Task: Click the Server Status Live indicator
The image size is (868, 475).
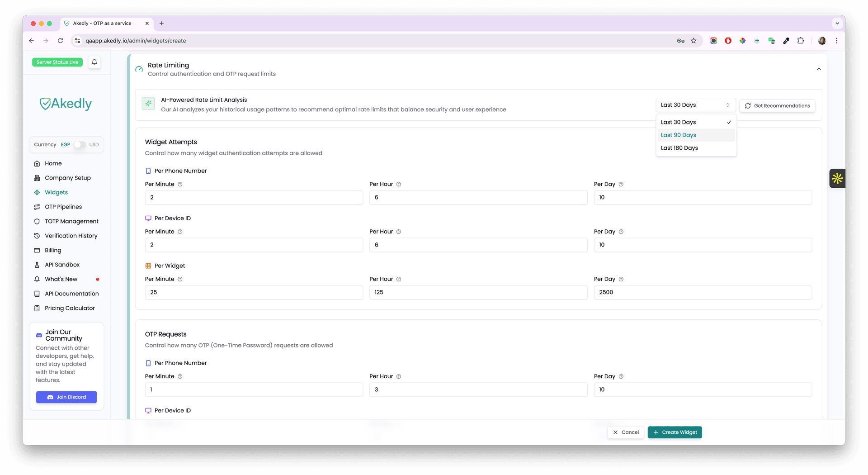Action: (57, 62)
